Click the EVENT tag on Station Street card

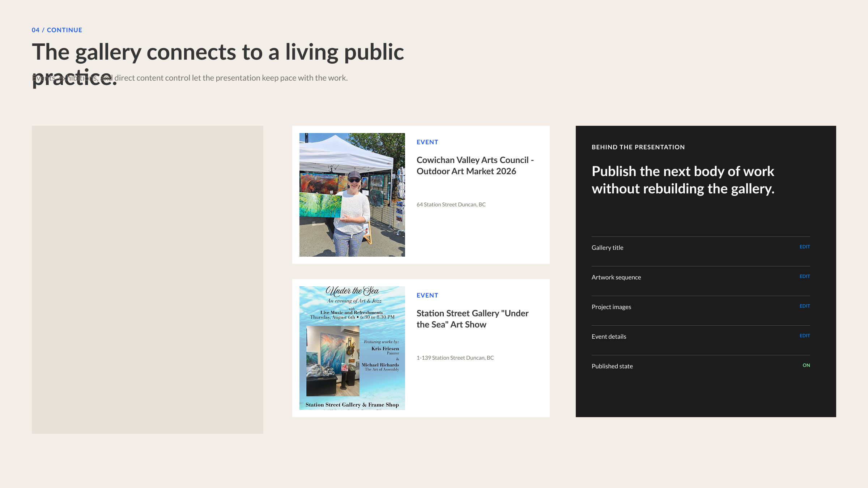point(427,295)
